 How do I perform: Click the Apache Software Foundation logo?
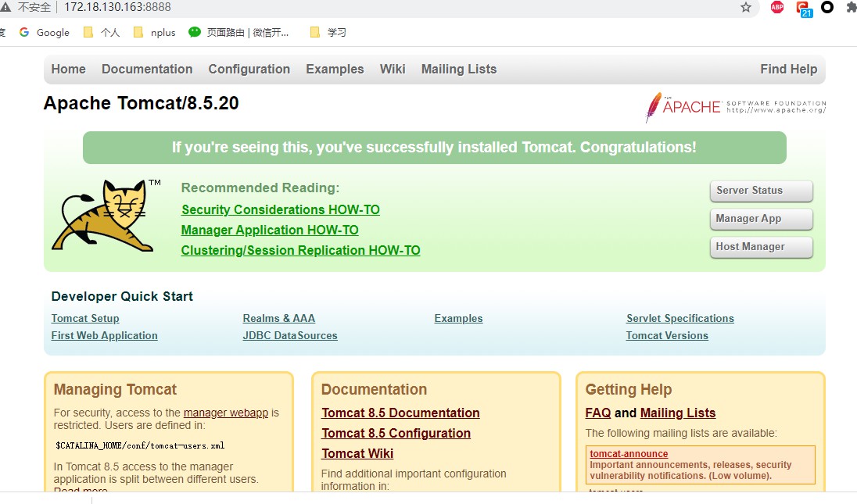[736, 106]
